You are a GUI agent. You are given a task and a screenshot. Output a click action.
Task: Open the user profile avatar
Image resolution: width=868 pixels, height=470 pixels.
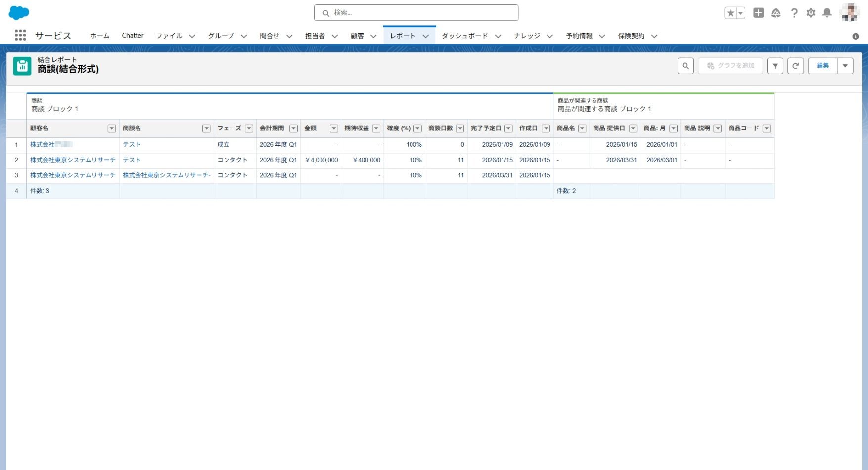[x=850, y=13]
